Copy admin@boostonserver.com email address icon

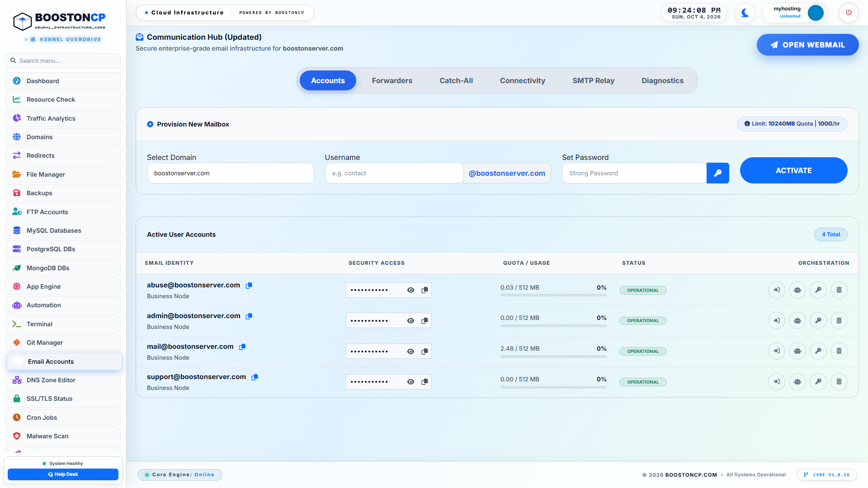pos(249,316)
